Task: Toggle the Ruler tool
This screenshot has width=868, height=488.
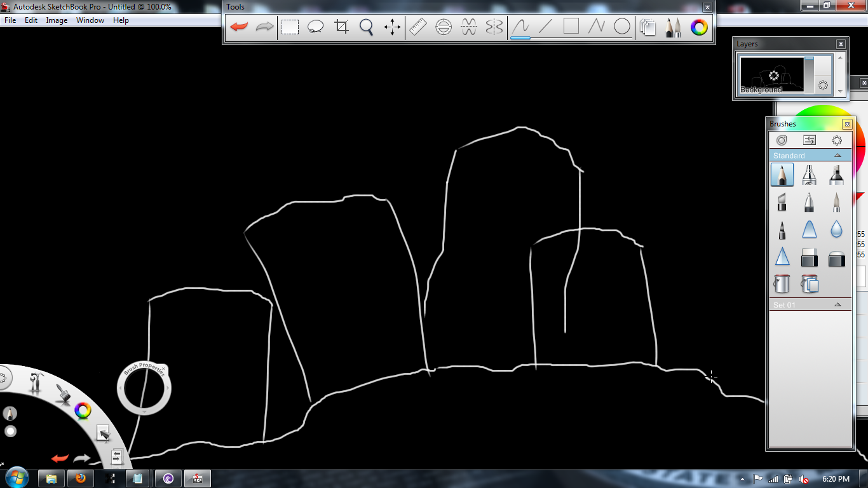Action: [x=418, y=27]
